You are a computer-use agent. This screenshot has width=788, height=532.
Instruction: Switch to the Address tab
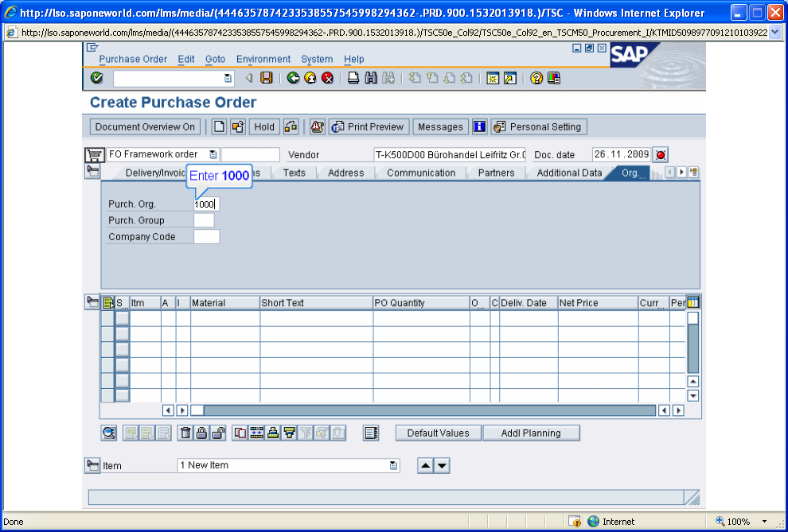tap(345, 173)
